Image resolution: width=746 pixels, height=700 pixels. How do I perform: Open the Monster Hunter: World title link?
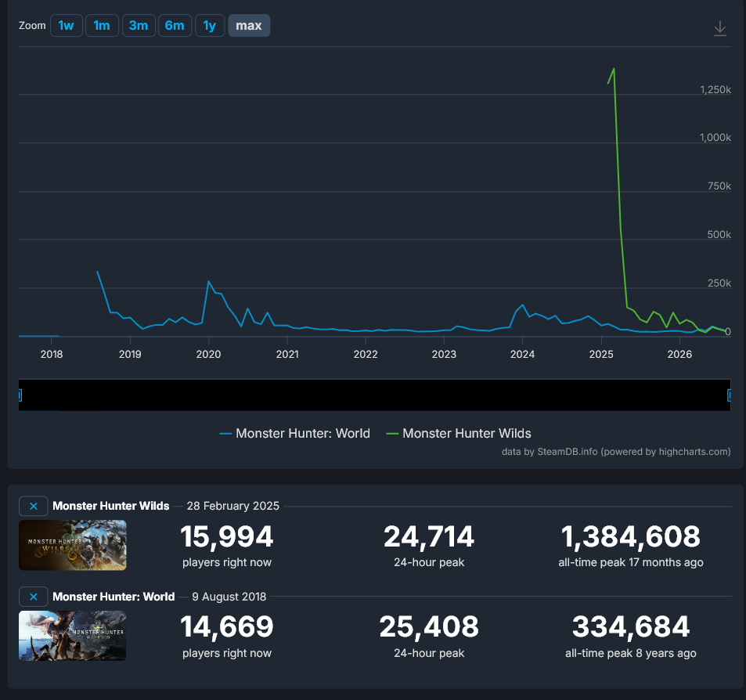pos(114,597)
